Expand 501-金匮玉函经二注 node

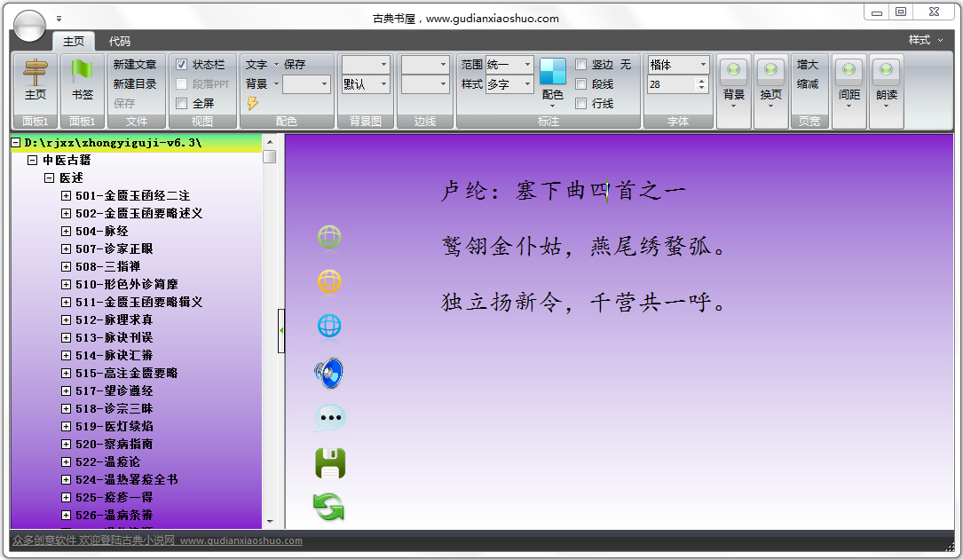(x=66, y=196)
